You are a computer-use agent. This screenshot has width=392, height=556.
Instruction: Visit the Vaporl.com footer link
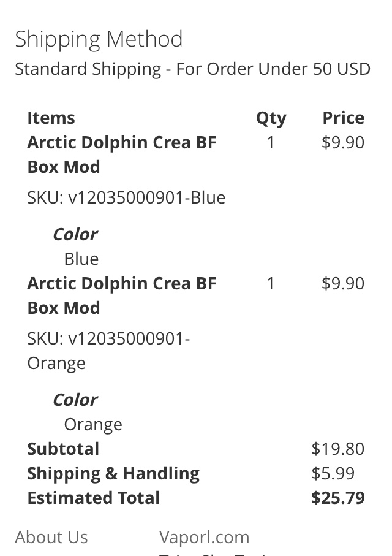click(x=204, y=537)
